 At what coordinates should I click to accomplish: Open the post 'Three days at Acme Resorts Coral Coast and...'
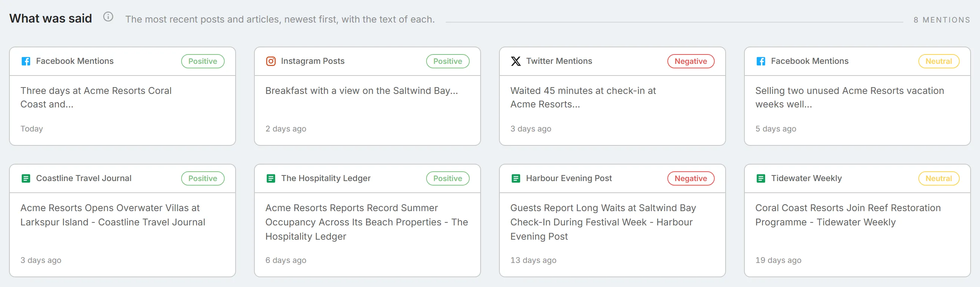[x=96, y=97]
